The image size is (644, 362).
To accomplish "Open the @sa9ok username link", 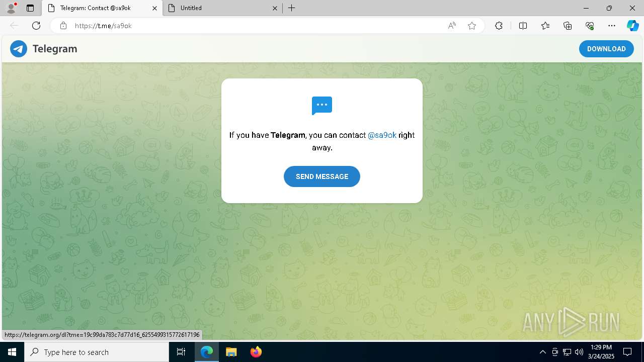I will tap(382, 135).
